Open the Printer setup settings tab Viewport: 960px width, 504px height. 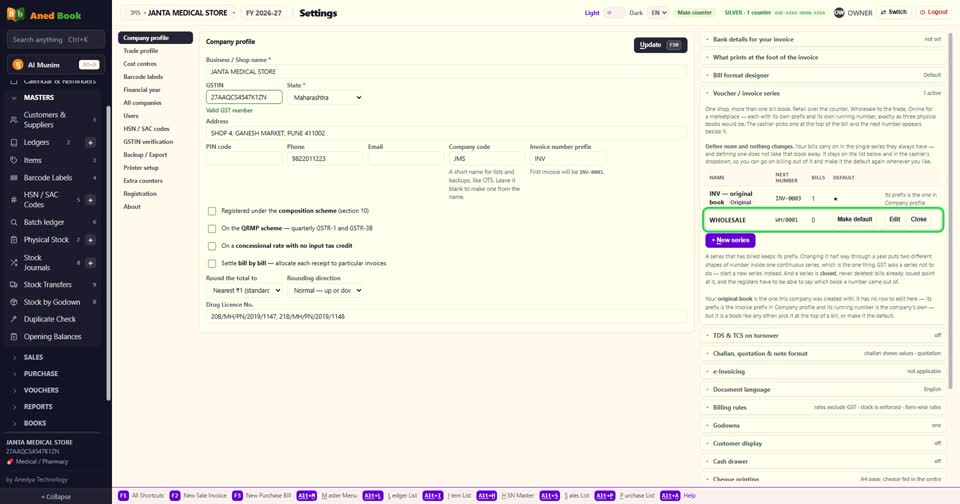(x=156, y=168)
